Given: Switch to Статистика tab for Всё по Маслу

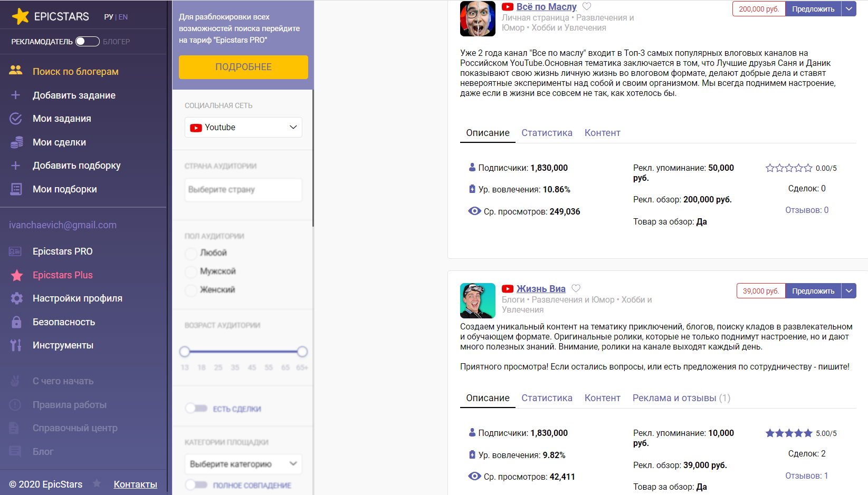Looking at the screenshot, I should [547, 133].
